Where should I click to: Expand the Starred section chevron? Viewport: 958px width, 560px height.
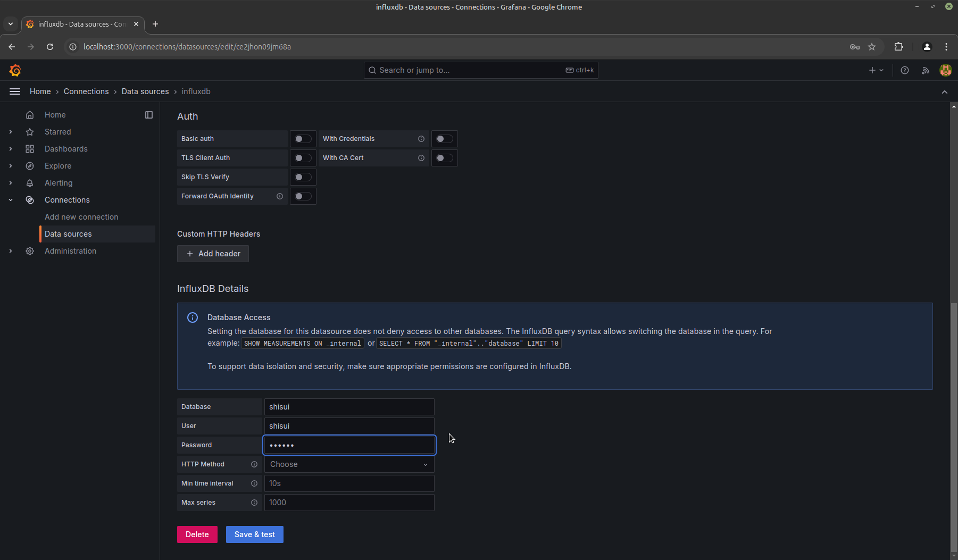pyautogui.click(x=11, y=132)
